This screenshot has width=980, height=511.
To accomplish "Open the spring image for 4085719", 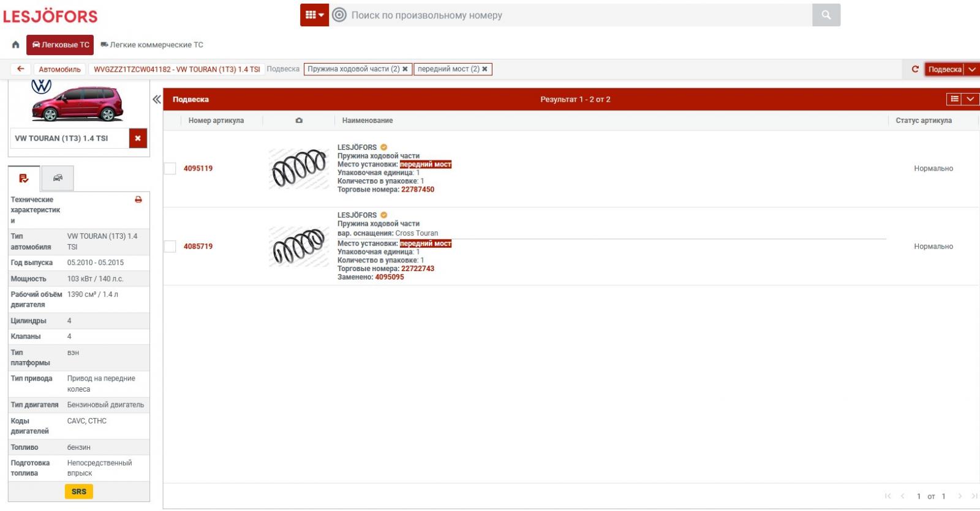I will 299,247.
